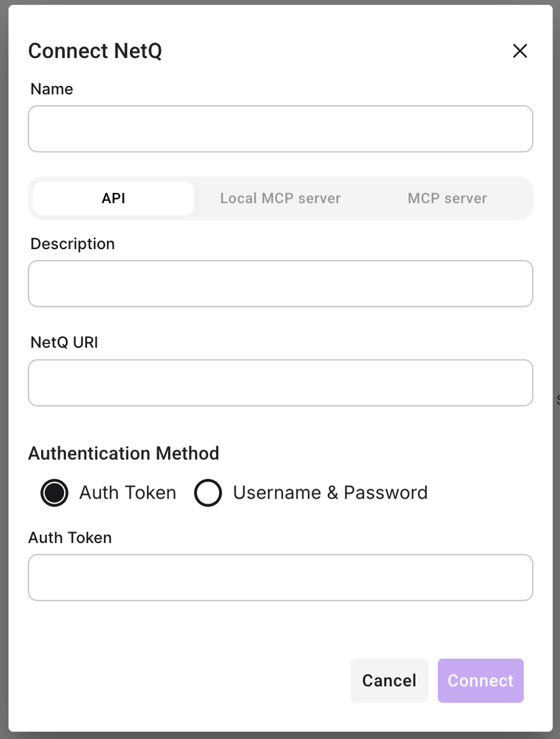Screen dimensions: 560x739
Task: Click the 'Username & Password' option text
Action: click(330, 493)
